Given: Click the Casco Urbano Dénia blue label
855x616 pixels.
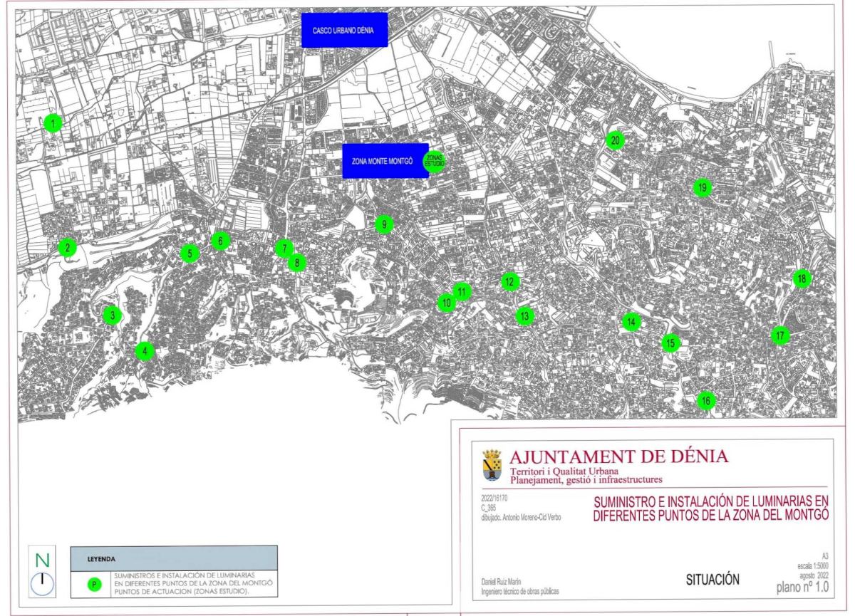Looking at the screenshot, I should coord(344,31).
